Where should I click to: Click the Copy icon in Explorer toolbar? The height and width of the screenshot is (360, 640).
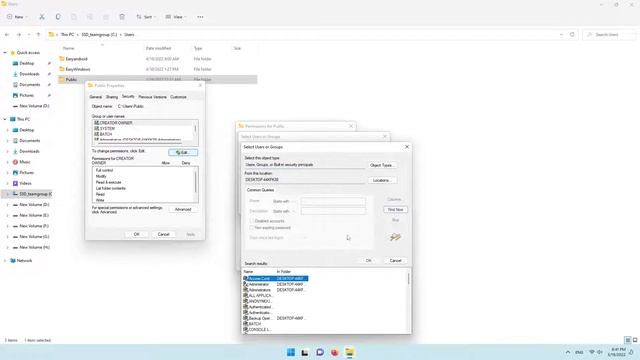(x=58, y=17)
